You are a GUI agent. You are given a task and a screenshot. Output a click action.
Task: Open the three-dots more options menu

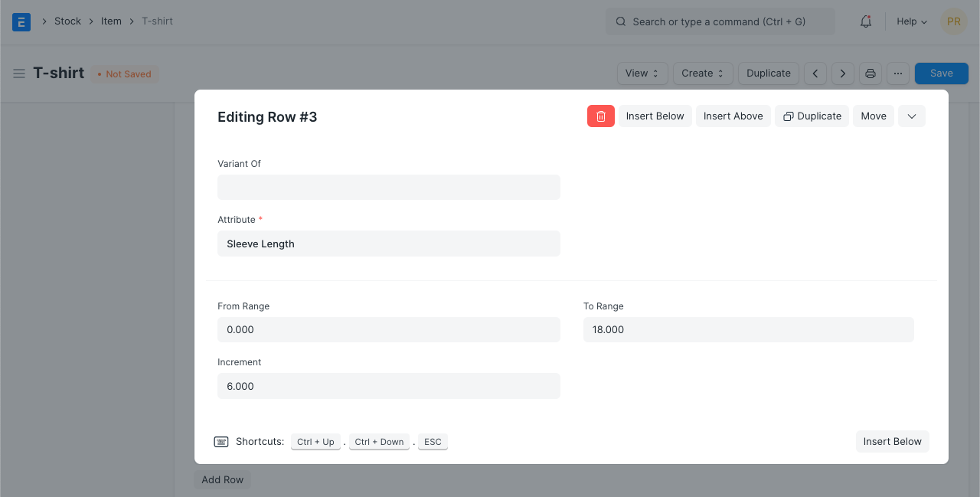tap(898, 74)
